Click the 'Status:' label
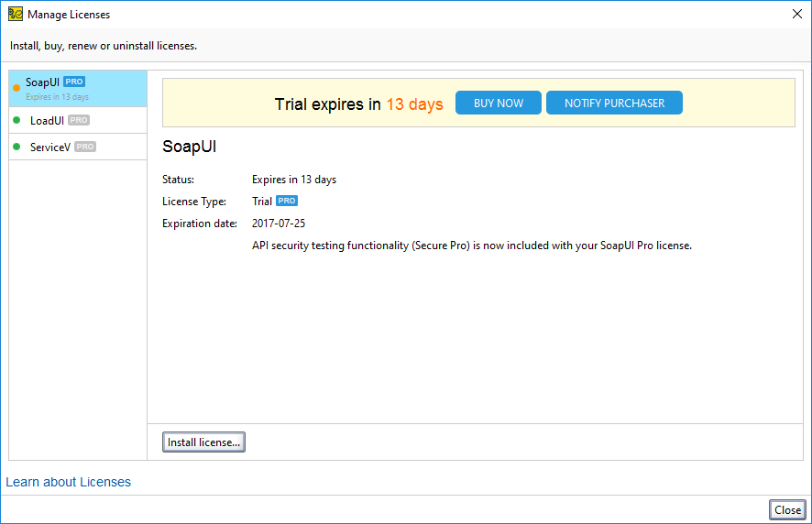 pyautogui.click(x=178, y=180)
